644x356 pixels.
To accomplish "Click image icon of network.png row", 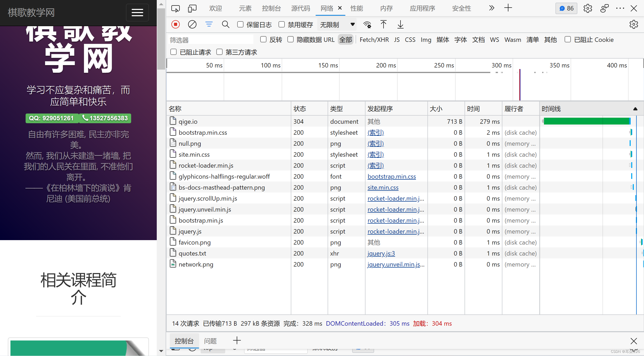I will coord(173,264).
